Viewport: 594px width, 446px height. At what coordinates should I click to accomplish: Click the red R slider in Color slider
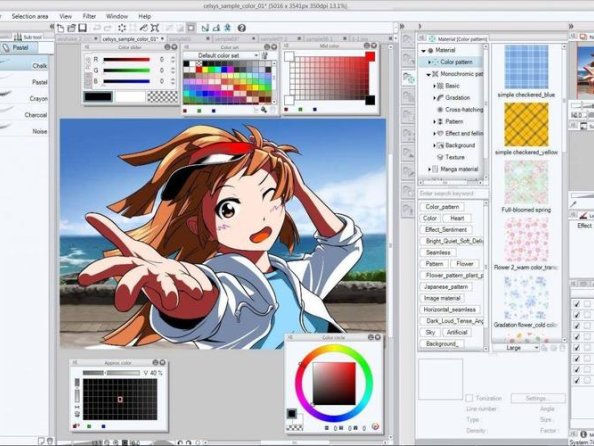(127, 59)
